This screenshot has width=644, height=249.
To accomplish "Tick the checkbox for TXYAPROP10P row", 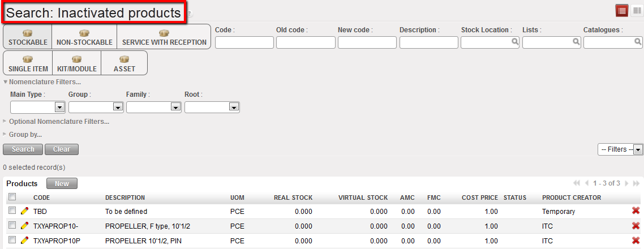I will (x=12, y=241).
